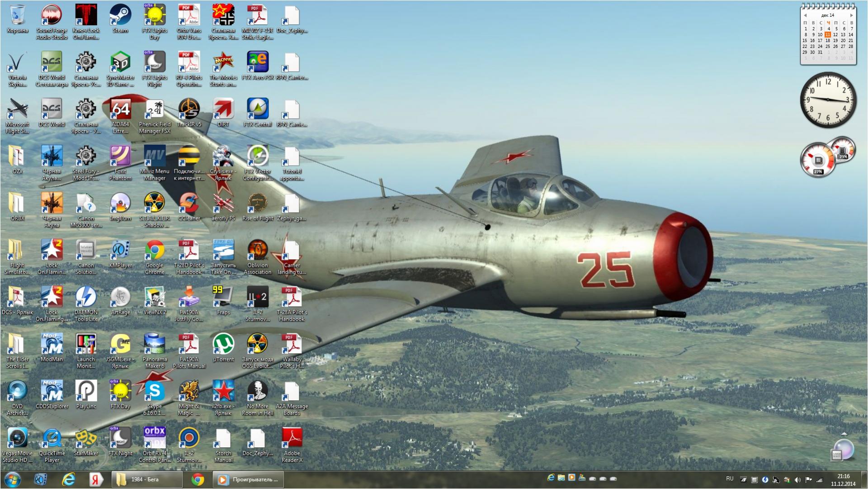Click the RU language indicator
Image resolution: width=868 pixels, height=489 pixels.
click(x=730, y=479)
